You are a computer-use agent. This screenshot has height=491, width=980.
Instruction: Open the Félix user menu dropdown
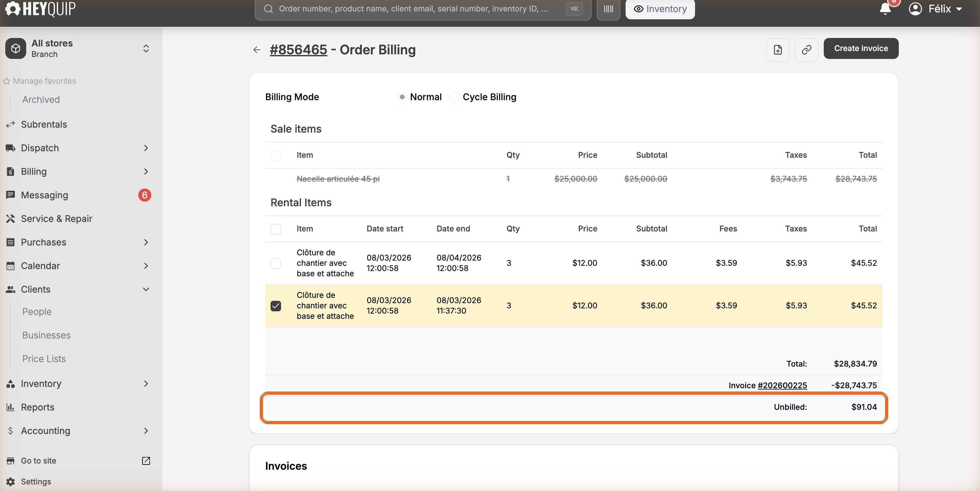click(x=936, y=9)
